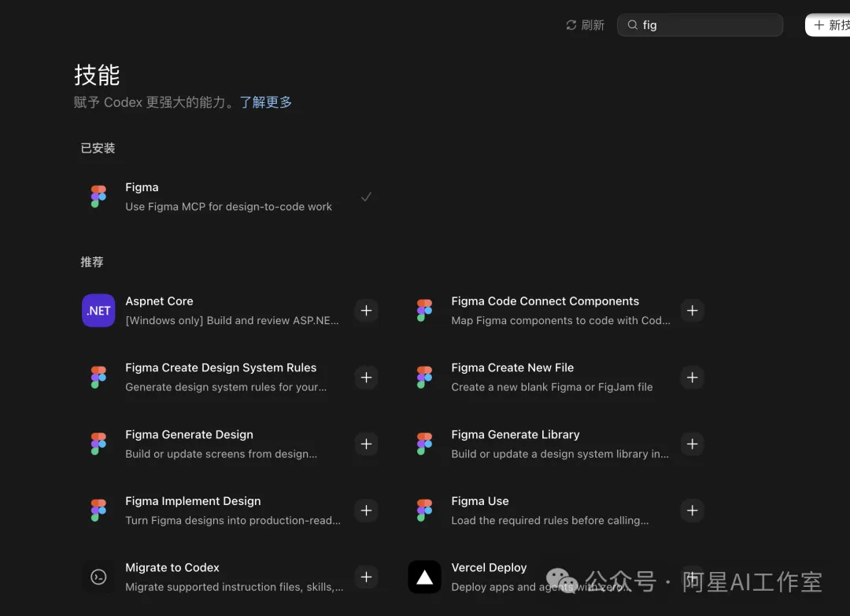The height and width of the screenshot is (616, 850).
Task: Add Figma Code Connect Components via plus
Action: pos(693,311)
